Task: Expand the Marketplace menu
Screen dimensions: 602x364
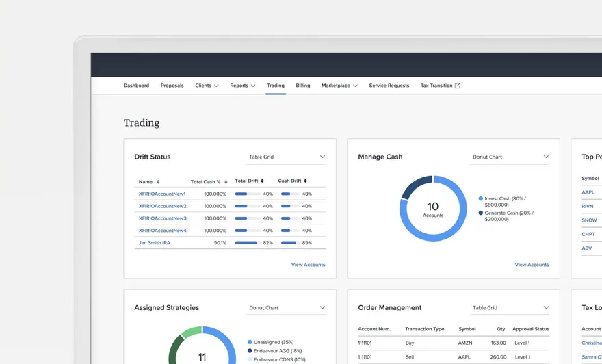Action: point(339,86)
